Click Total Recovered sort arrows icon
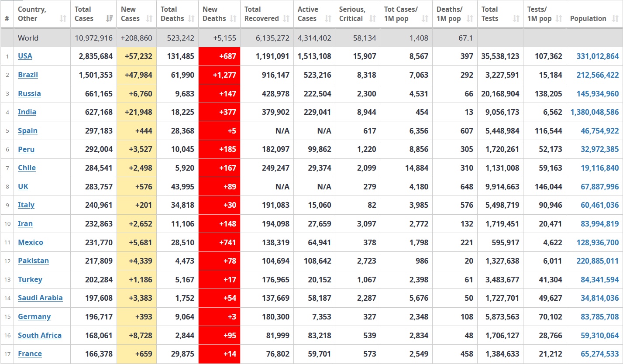Viewport: 623px width, 364px height. click(286, 19)
